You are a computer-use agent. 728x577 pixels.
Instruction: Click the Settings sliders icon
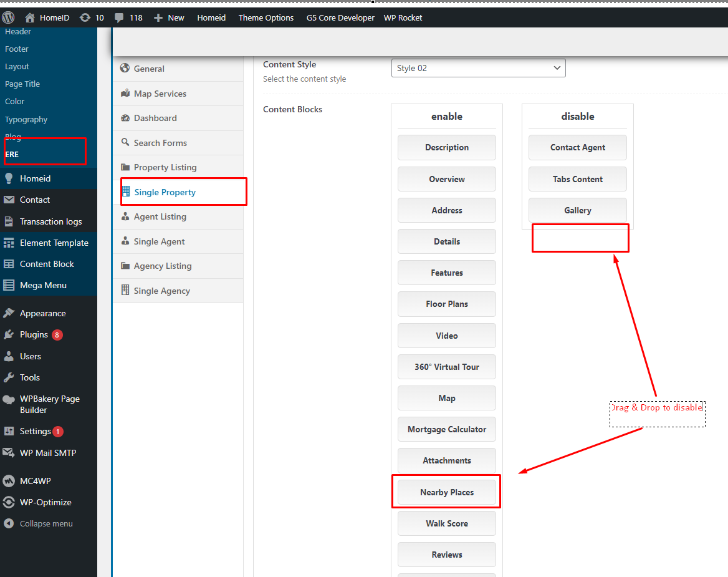(9, 431)
